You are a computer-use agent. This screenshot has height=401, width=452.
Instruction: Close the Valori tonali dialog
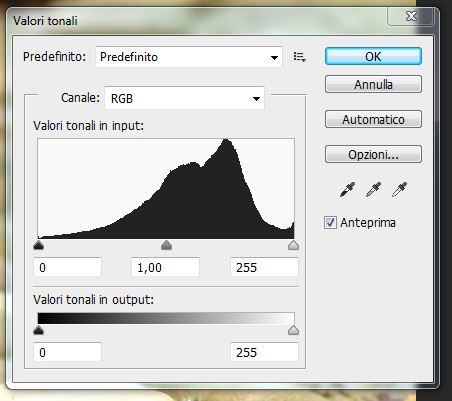(x=411, y=16)
